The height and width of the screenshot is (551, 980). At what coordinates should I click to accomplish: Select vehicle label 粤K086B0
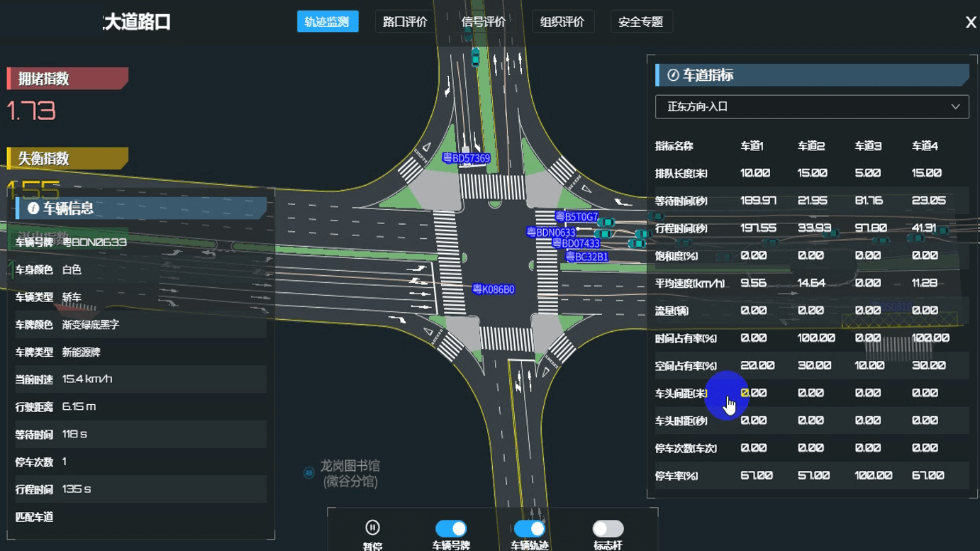494,289
